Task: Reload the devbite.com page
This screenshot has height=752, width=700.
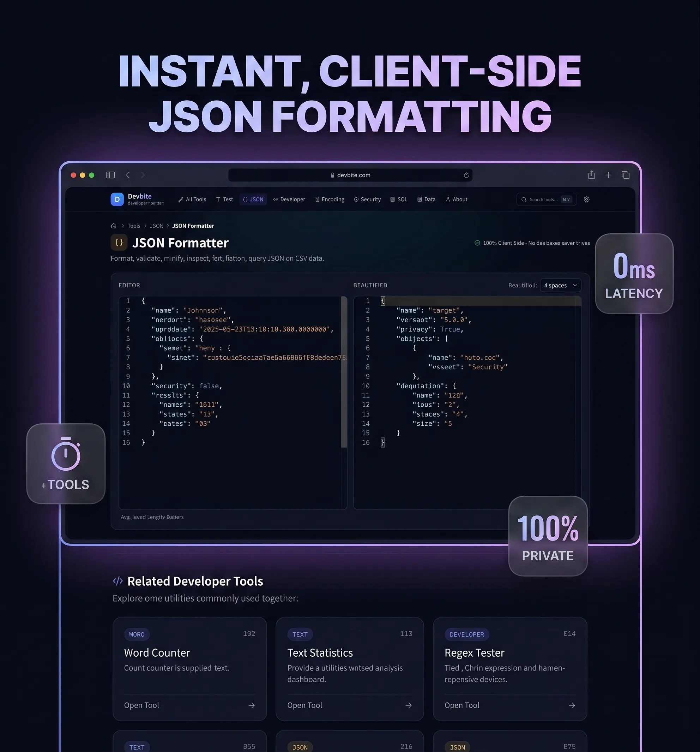Action: click(x=466, y=175)
